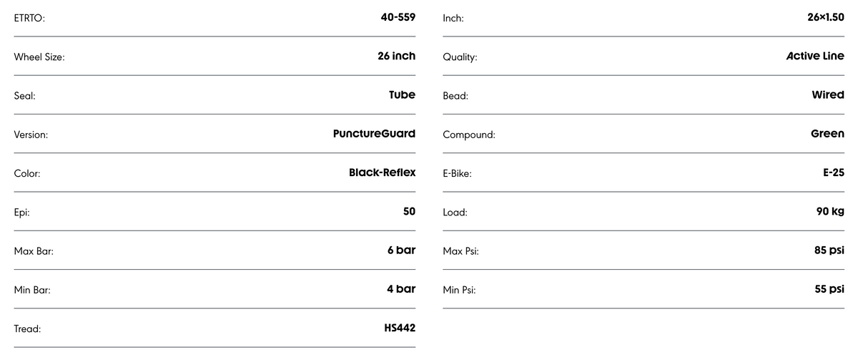Select the Green compound value
This screenshot has width=868, height=355.
click(x=827, y=134)
